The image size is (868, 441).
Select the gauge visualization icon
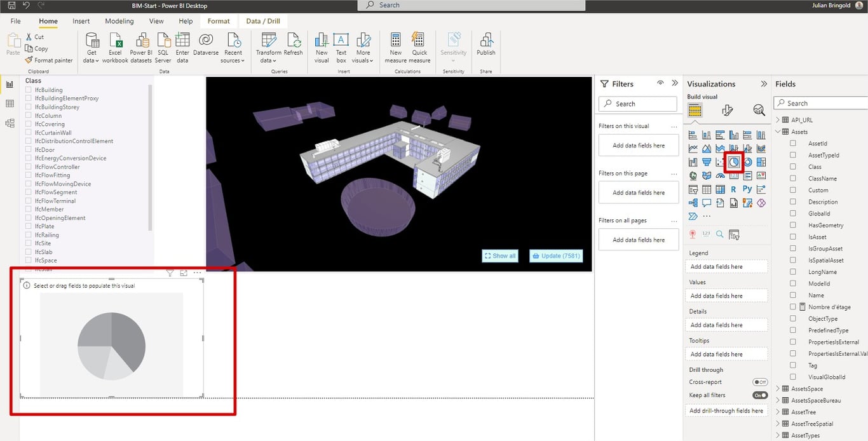pyautogui.click(x=720, y=176)
